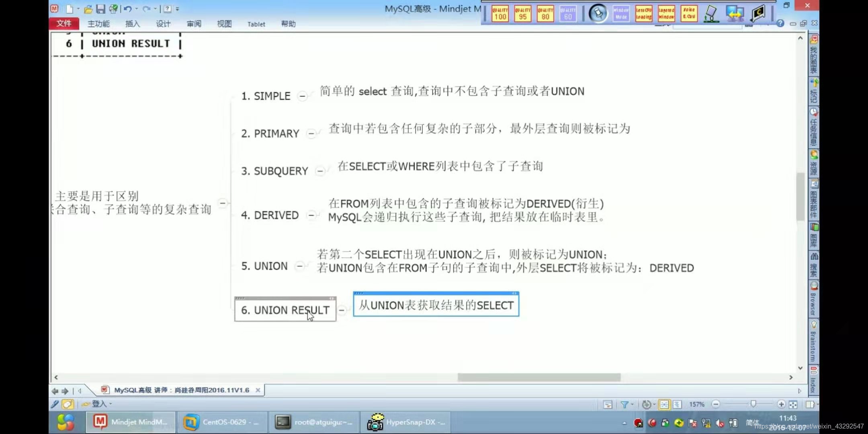The width and height of the screenshot is (868, 434).
Task: Select the 6. UNION RESULT topic node
Action: click(x=285, y=310)
